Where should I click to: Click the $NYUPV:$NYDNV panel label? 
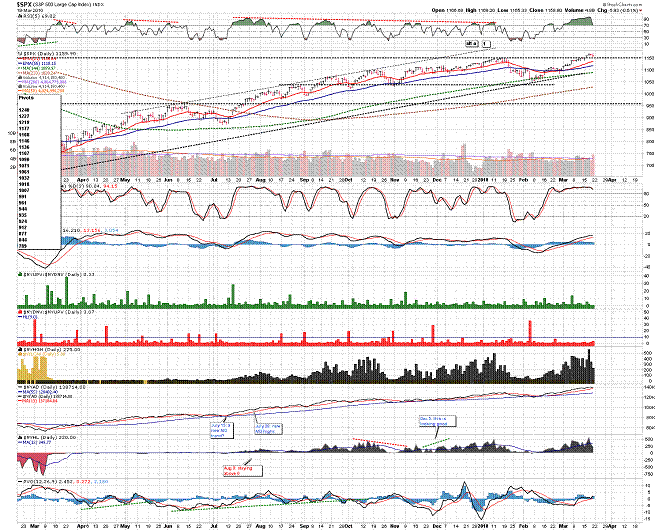56,274
